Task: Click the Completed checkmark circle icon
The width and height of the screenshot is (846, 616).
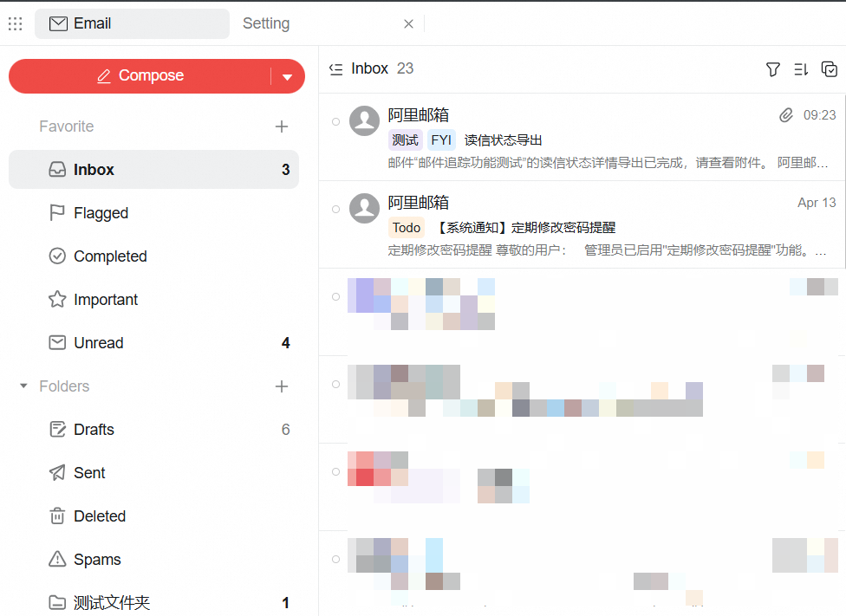Action: tap(57, 256)
